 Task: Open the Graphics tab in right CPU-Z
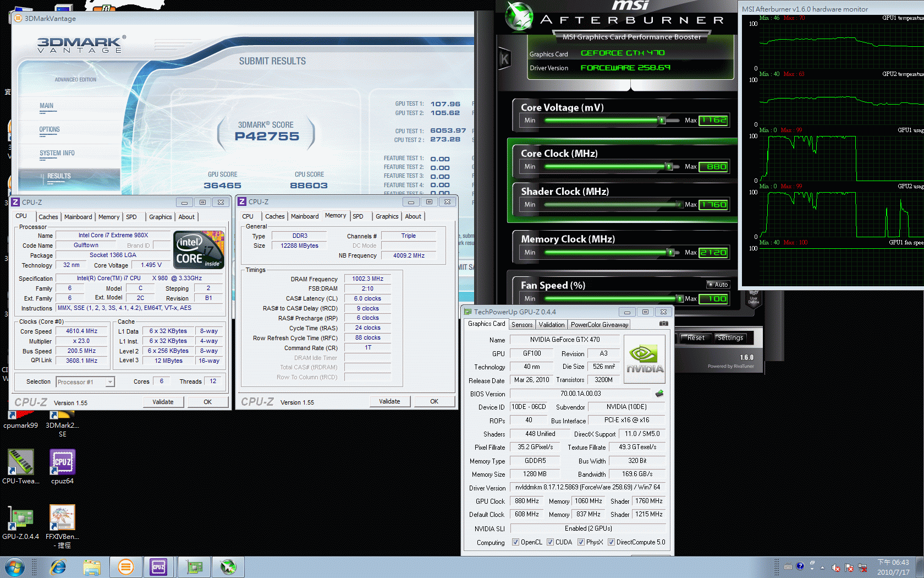tap(387, 216)
